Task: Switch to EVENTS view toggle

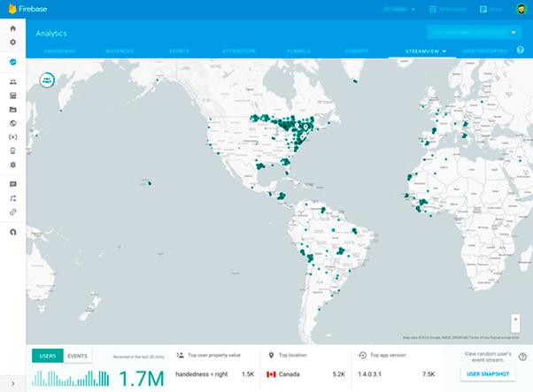Action: tap(78, 356)
